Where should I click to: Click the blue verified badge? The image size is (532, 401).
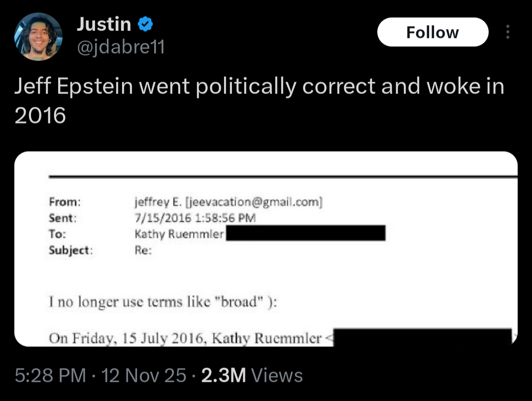[x=144, y=24]
